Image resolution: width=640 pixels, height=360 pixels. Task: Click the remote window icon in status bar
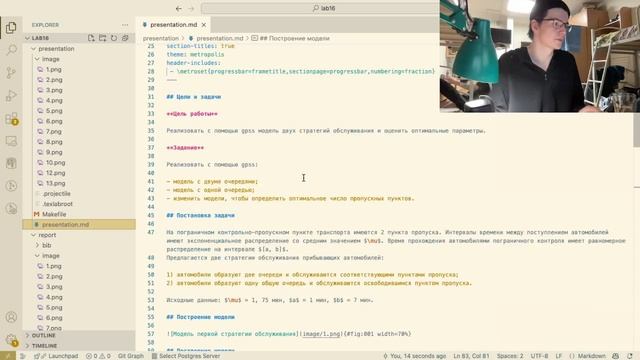tap(7, 356)
